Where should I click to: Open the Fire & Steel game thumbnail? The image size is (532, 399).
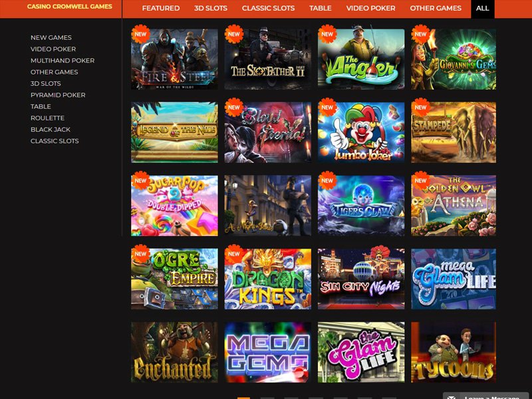point(174,59)
